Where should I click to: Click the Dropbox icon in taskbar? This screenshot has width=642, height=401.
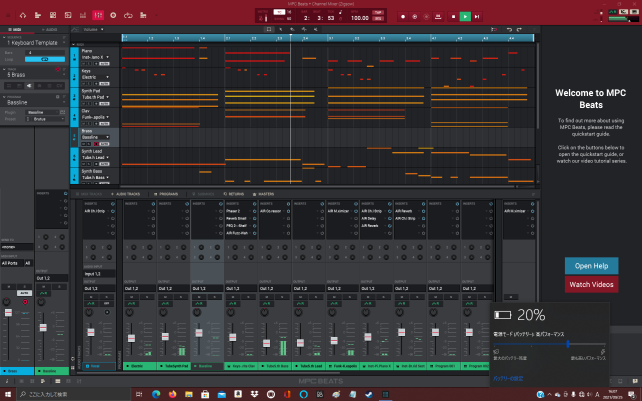pos(256,394)
